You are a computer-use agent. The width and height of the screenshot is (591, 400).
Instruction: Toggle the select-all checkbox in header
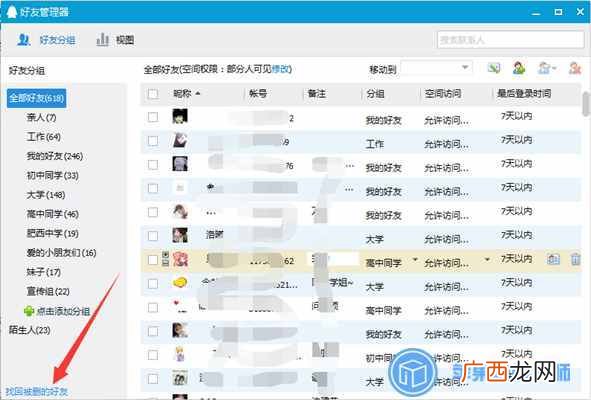[x=153, y=93]
